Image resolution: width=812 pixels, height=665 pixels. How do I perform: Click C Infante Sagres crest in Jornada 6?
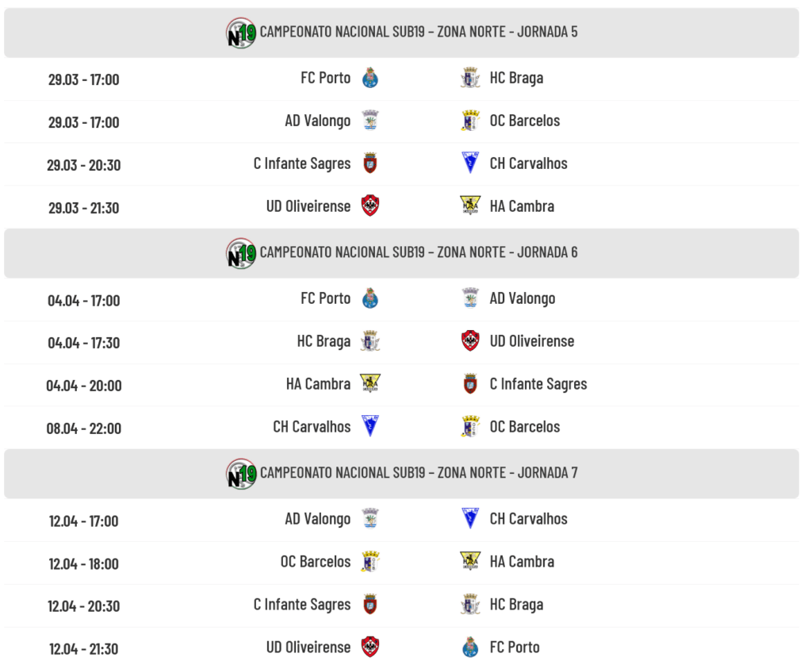[470, 384]
